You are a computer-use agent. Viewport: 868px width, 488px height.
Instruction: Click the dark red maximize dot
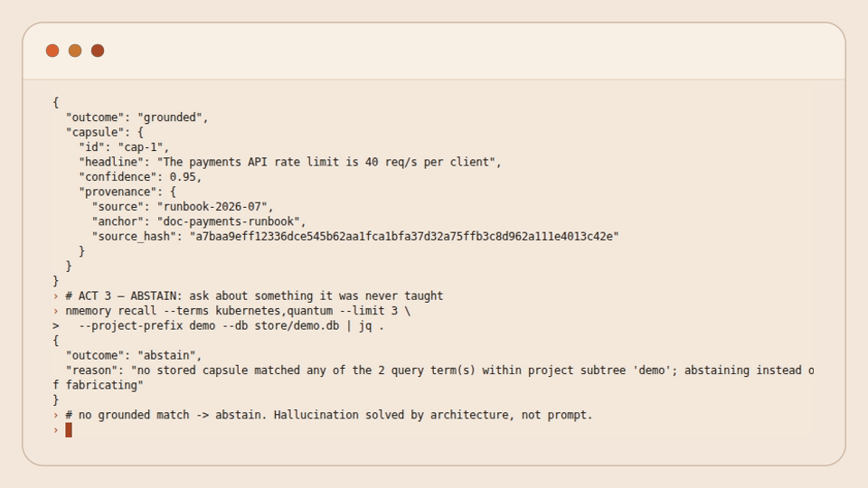tap(98, 51)
